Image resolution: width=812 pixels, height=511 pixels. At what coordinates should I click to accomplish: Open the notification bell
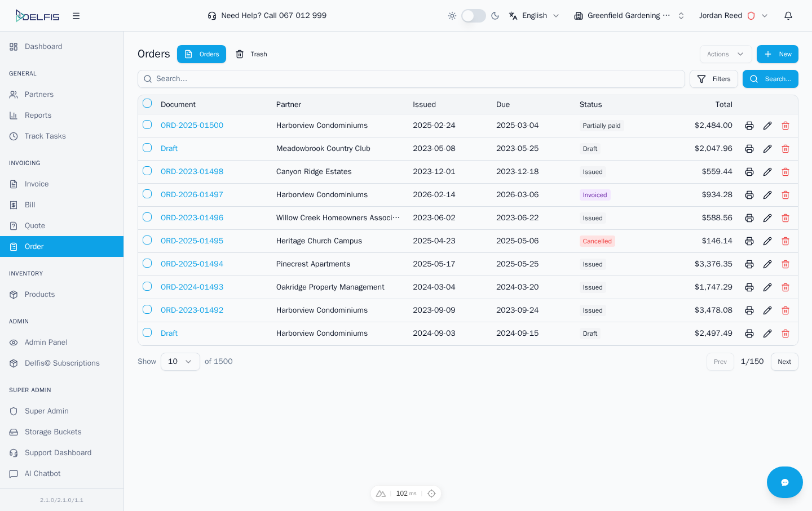click(788, 15)
